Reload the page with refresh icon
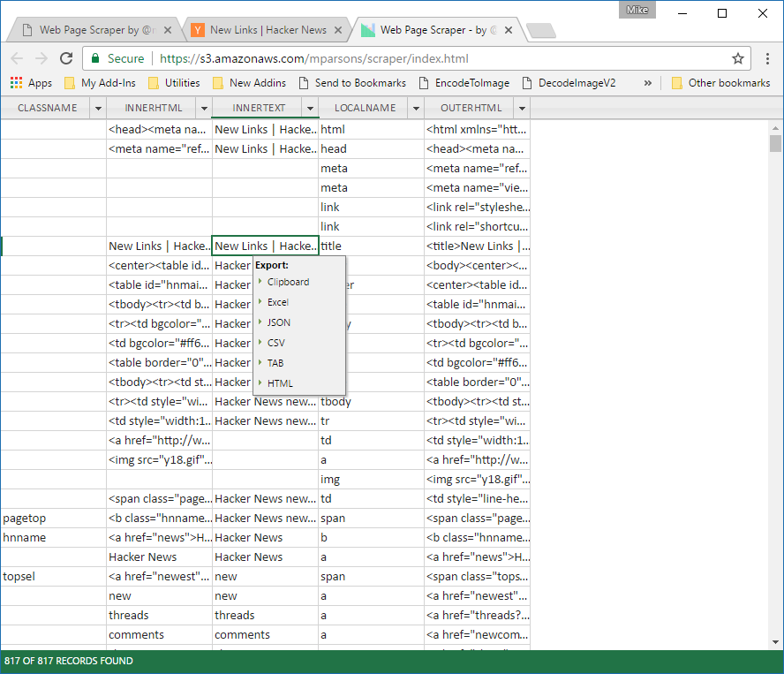784x674 pixels. [x=66, y=58]
